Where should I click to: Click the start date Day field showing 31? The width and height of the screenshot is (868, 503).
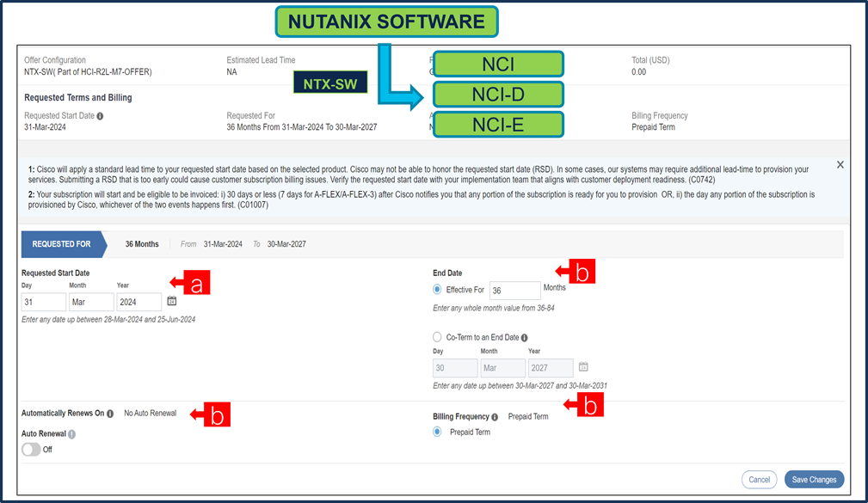click(x=44, y=302)
